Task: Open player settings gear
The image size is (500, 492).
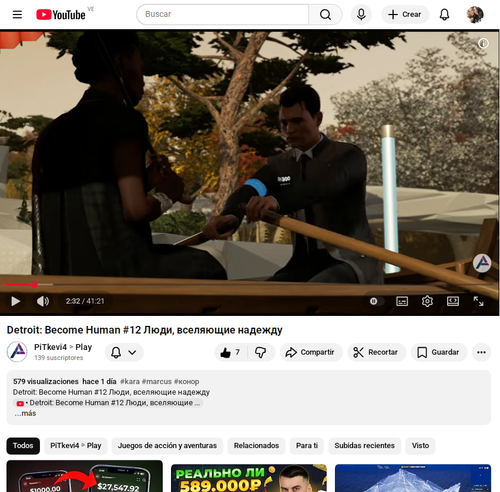Action: click(427, 301)
